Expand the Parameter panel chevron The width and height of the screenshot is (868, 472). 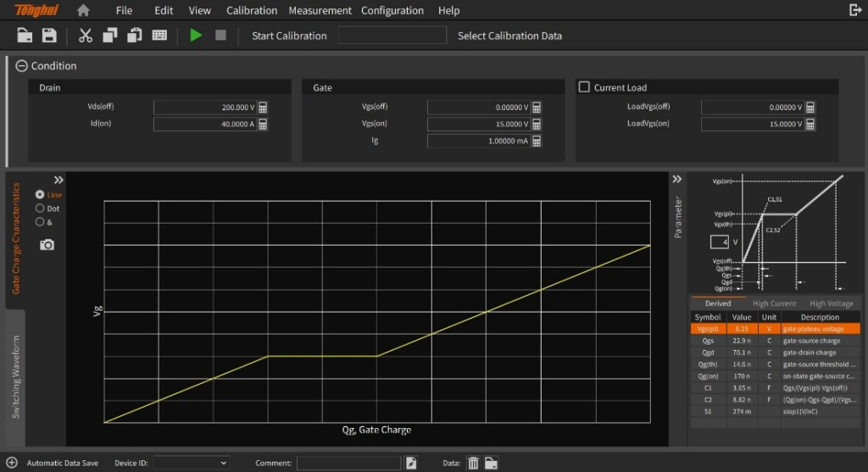(676, 179)
